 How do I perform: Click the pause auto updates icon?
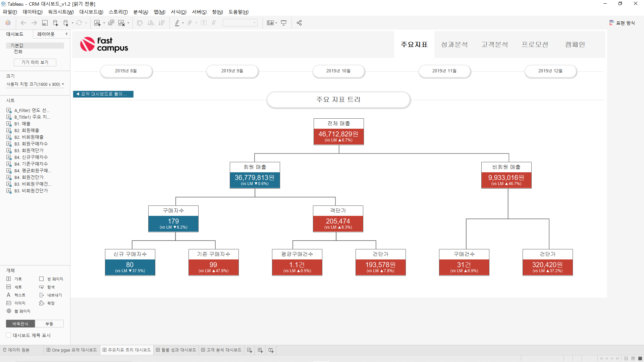click(x=66, y=23)
